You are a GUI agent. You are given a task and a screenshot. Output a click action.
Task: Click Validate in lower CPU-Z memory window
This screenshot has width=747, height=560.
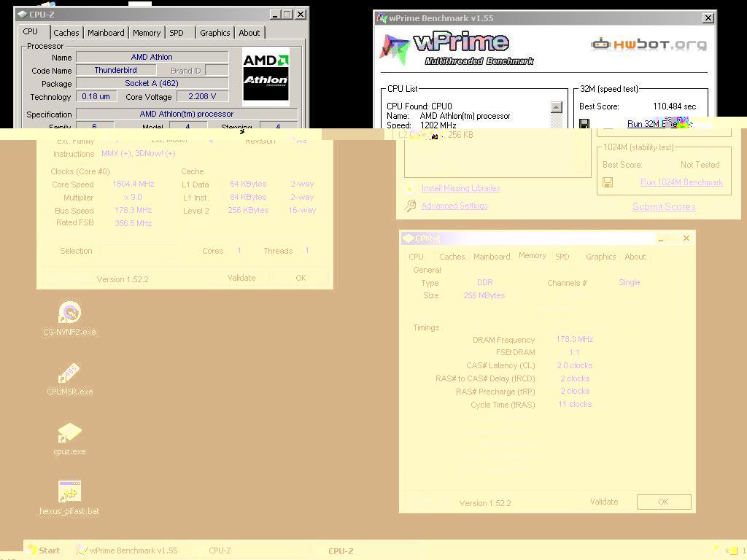603,502
